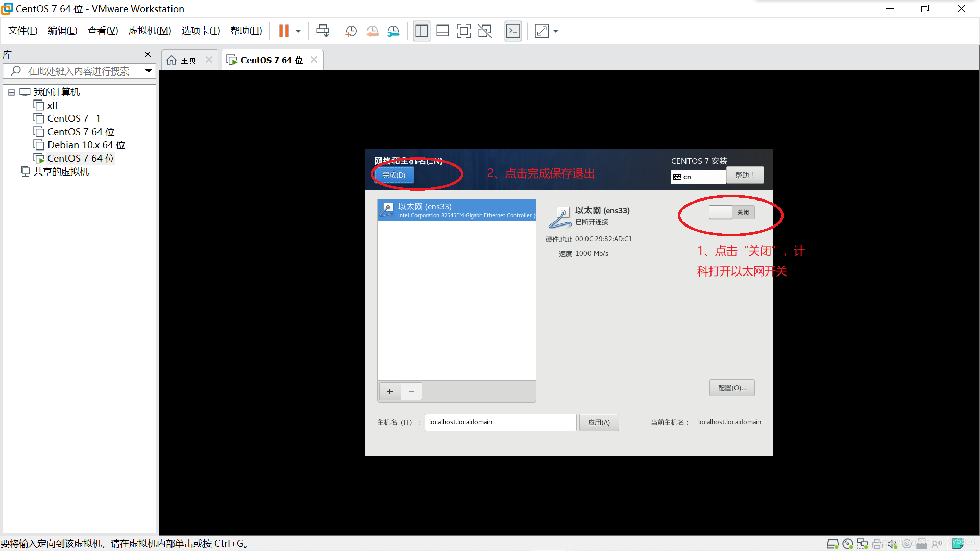This screenshot has height=551, width=980.
Task: Click the 速度 value 1000 Mb/s
Action: pyautogui.click(x=592, y=253)
